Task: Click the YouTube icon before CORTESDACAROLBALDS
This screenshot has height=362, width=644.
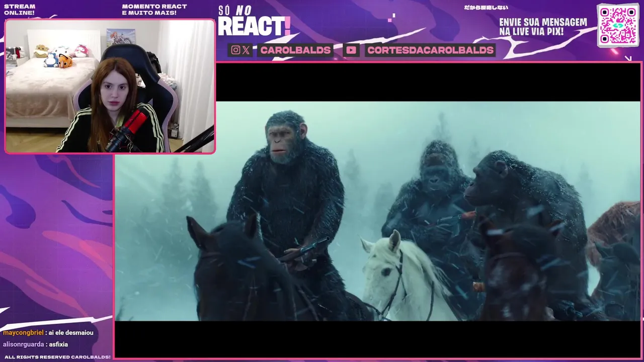Action: (x=351, y=50)
